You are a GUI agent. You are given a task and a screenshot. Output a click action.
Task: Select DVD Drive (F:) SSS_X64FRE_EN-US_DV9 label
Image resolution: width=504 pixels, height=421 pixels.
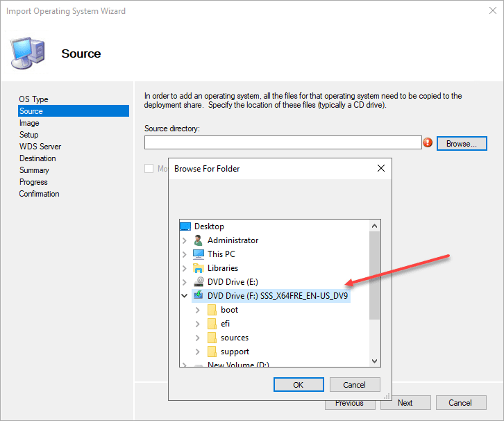point(278,295)
